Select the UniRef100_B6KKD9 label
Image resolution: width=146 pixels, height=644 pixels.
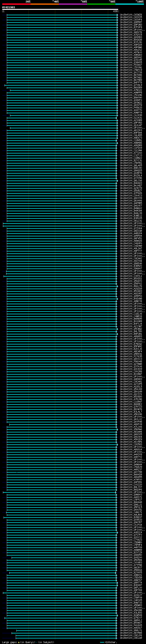coord(131,474)
